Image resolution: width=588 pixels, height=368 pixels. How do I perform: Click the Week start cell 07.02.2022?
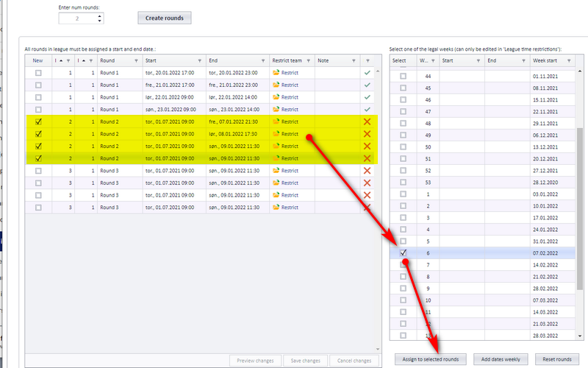553,253
